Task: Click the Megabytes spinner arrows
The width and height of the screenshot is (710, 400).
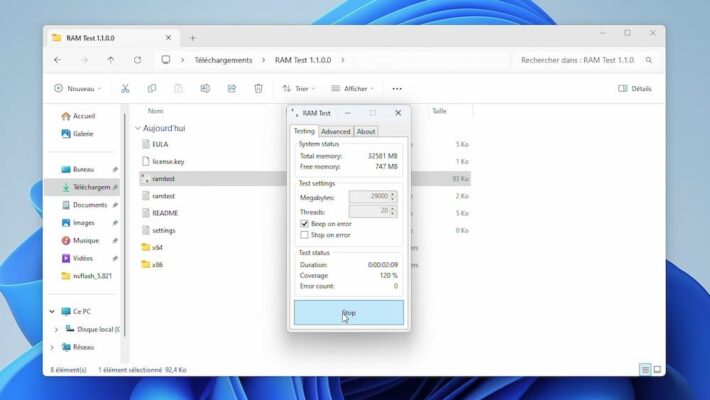Action: coord(393,196)
